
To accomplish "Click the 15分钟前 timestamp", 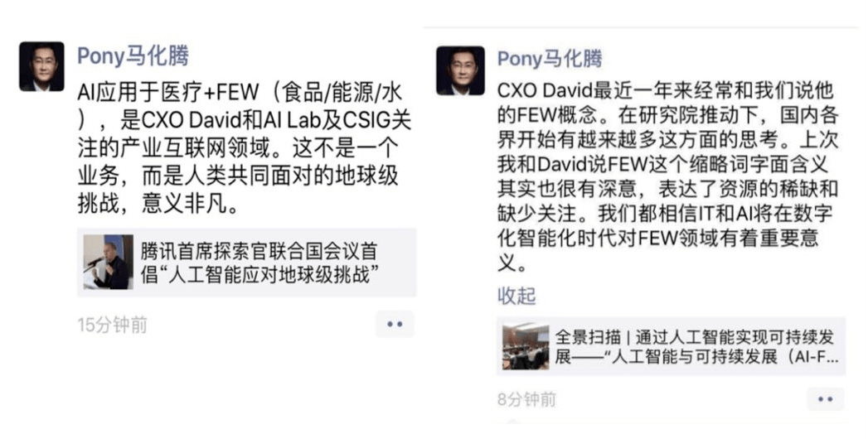I will [113, 325].
